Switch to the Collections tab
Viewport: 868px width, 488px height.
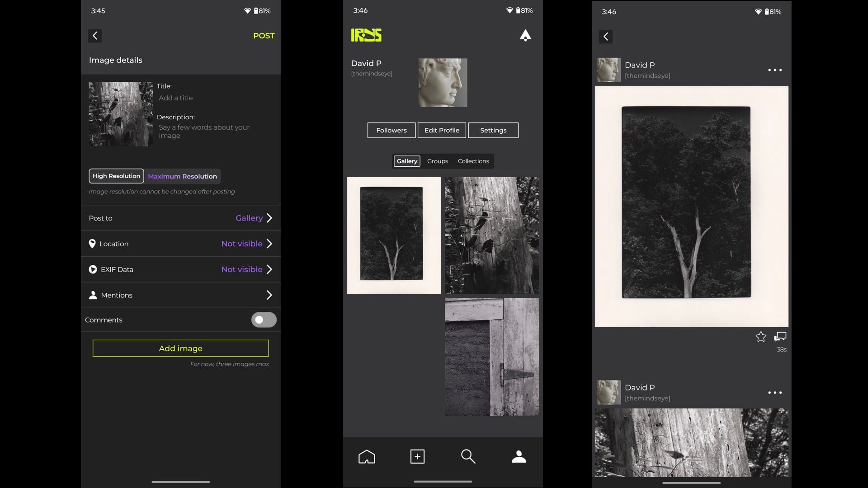click(x=473, y=161)
